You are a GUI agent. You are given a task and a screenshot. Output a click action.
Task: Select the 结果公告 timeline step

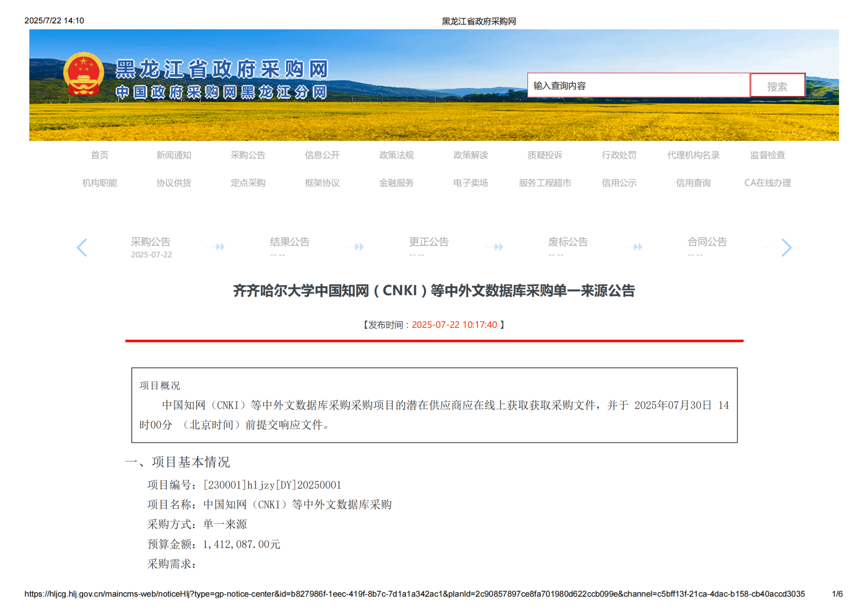click(x=289, y=242)
